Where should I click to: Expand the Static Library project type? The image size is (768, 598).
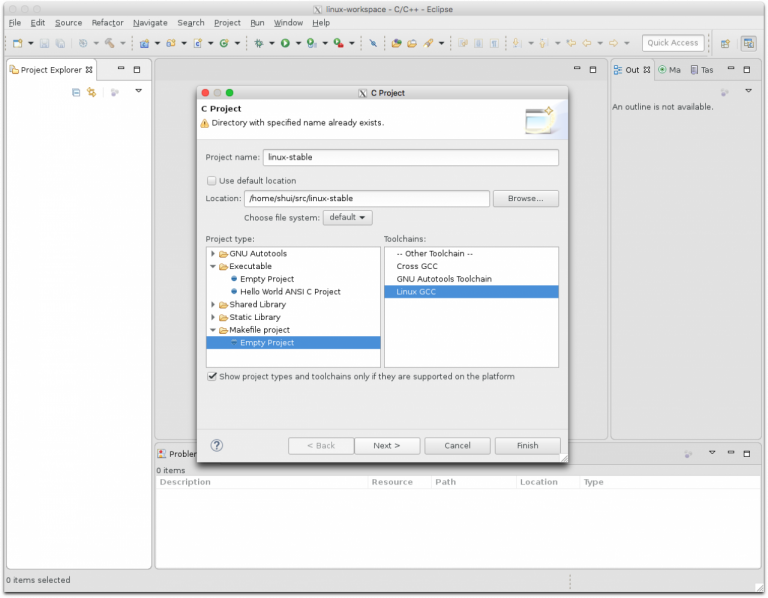(x=213, y=317)
